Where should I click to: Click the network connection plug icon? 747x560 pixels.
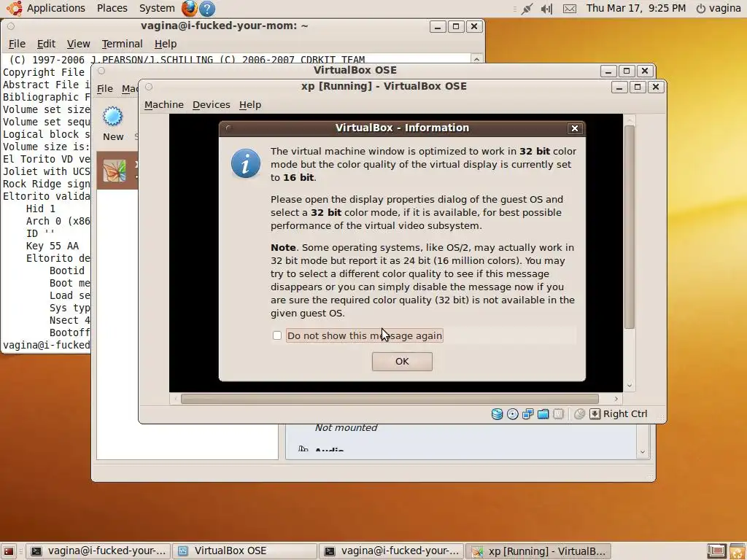click(527, 9)
